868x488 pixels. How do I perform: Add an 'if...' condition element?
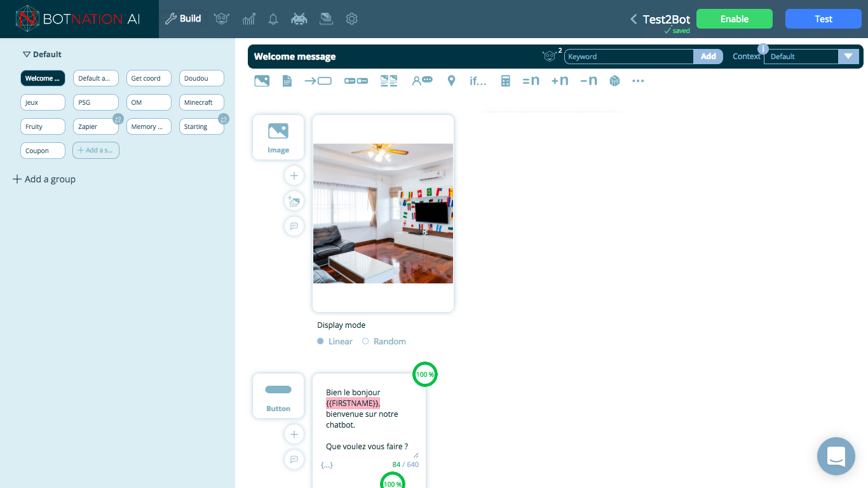point(478,81)
